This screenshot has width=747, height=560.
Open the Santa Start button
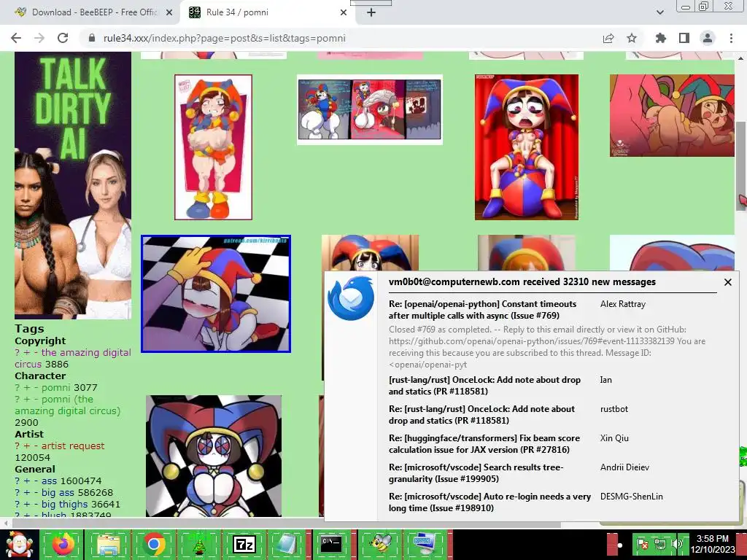coord(19,545)
